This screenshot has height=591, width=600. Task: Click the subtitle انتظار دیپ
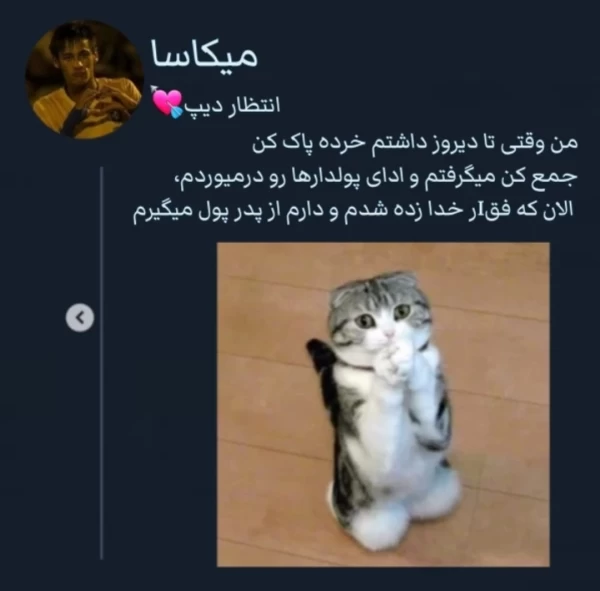coord(233,105)
